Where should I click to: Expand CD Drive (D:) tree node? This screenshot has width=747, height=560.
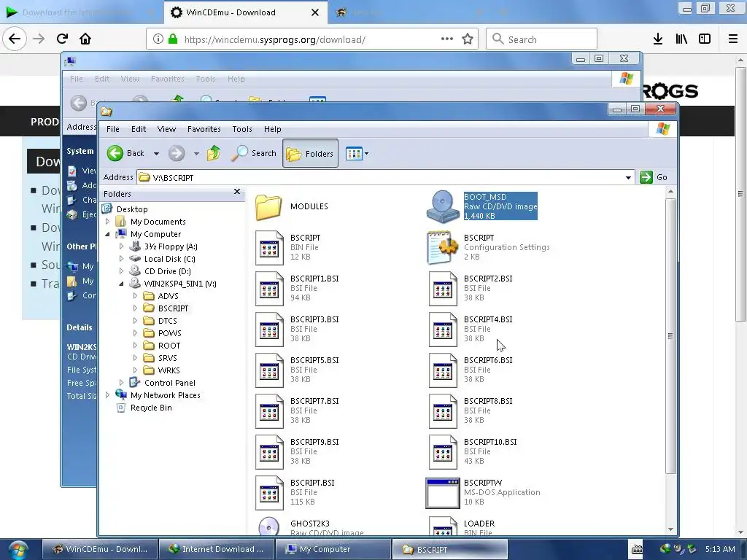coord(121,271)
